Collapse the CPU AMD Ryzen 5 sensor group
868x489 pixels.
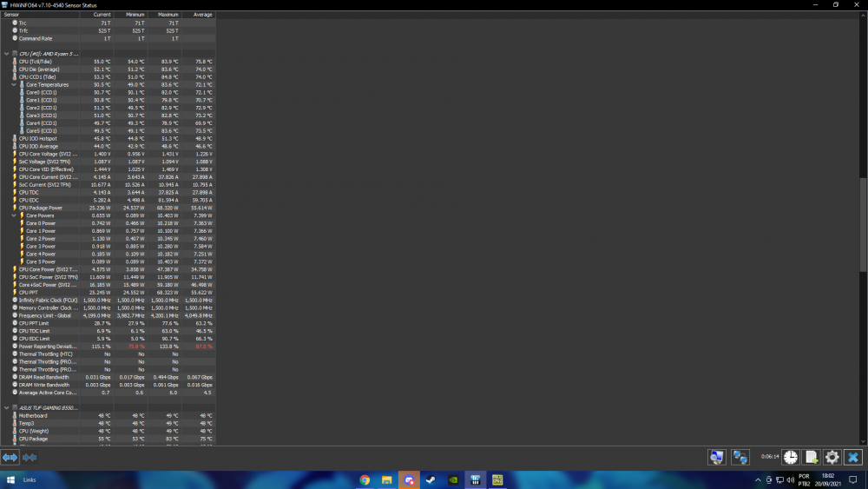coord(8,54)
